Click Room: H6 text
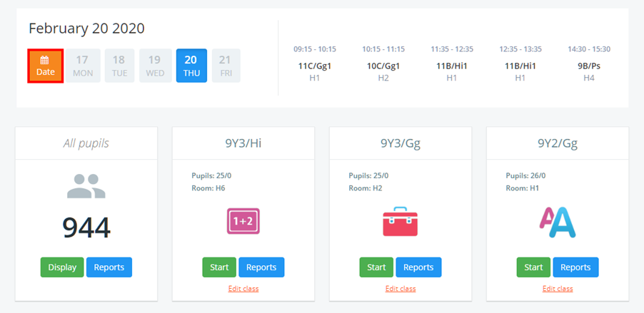Screen dimensions: 644x313 tap(208, 189)
